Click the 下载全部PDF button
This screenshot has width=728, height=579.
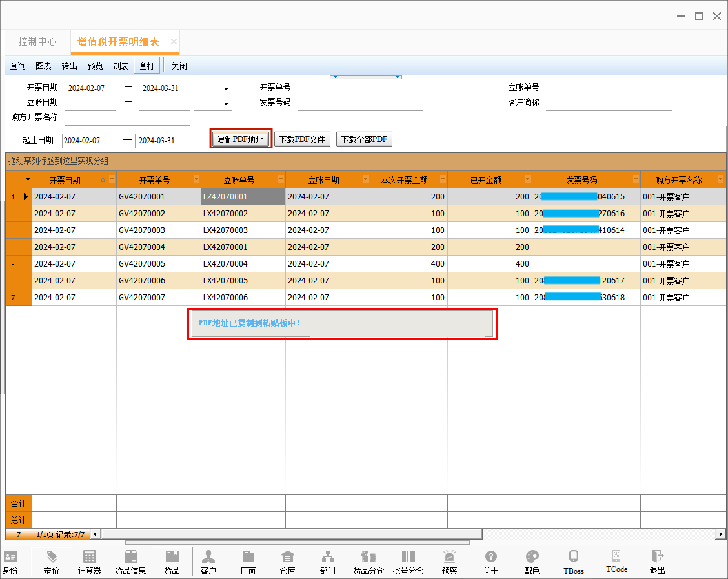tap(364, 139)
